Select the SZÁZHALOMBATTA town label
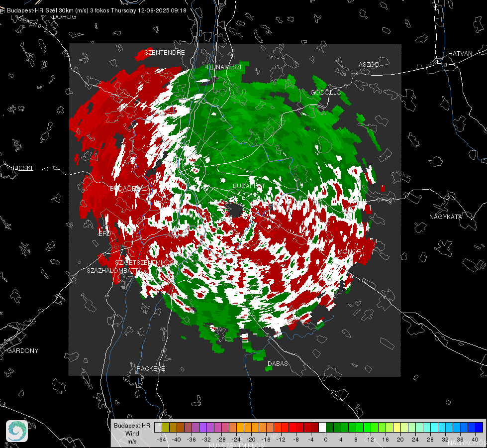 (x=114, y=270)
